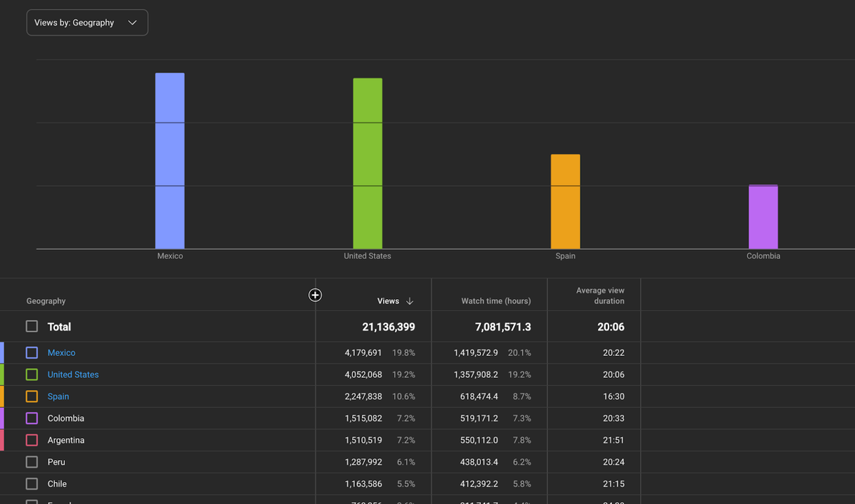Click the Argentina row label

[x=66, y=440]
